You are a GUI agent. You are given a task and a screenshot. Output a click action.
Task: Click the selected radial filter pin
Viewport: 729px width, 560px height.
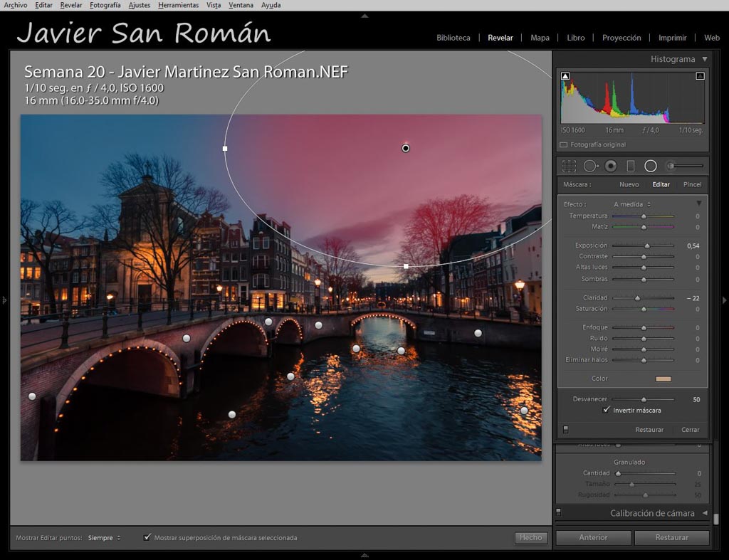pos(406,148)
